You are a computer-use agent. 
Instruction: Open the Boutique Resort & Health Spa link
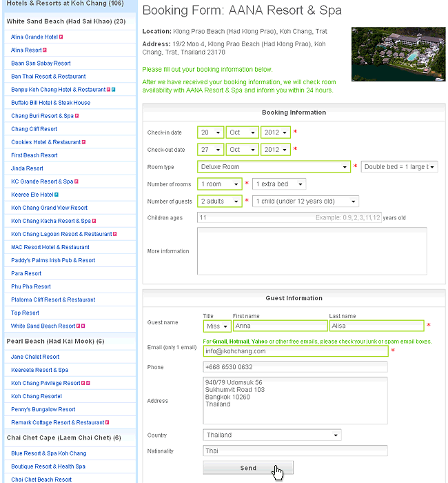click(48, 466)
